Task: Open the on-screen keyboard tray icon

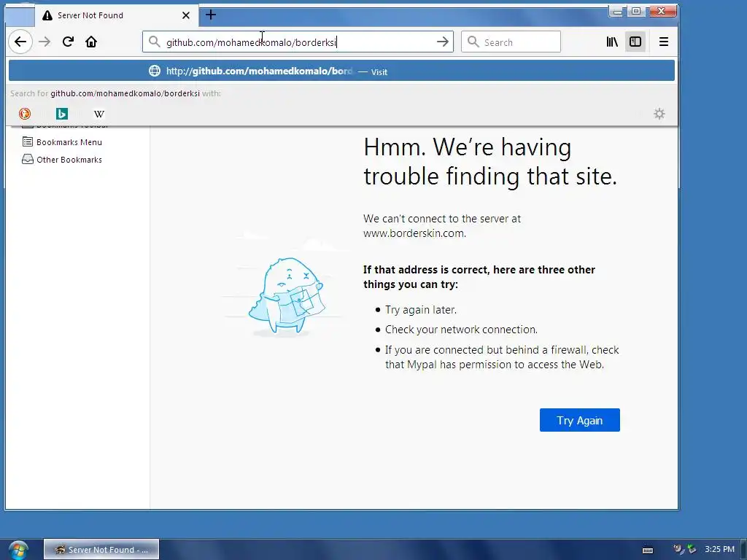Action: 648,550
